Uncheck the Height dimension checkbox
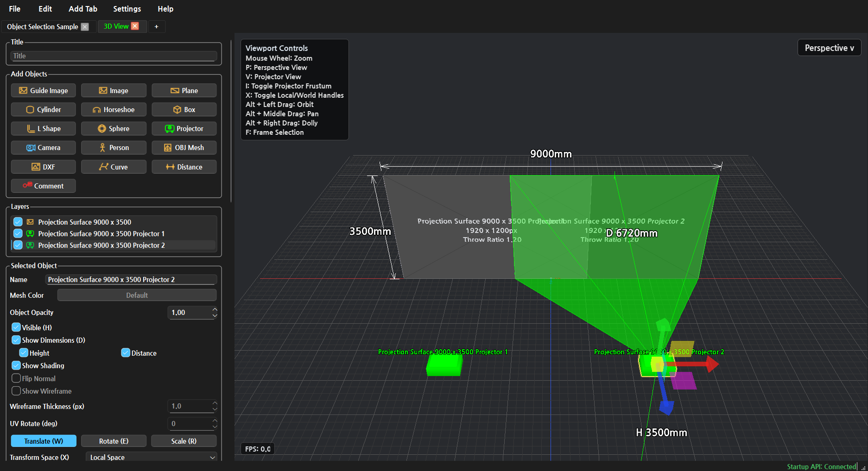 point(24,352)
